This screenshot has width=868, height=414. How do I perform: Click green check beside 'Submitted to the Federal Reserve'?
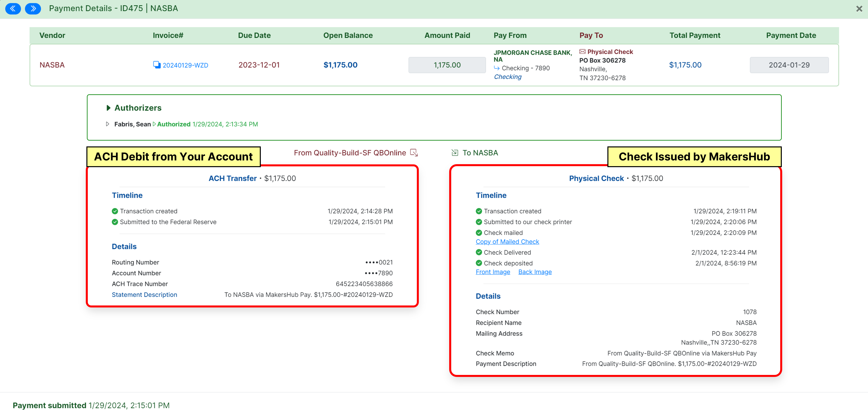coord(115,222)
